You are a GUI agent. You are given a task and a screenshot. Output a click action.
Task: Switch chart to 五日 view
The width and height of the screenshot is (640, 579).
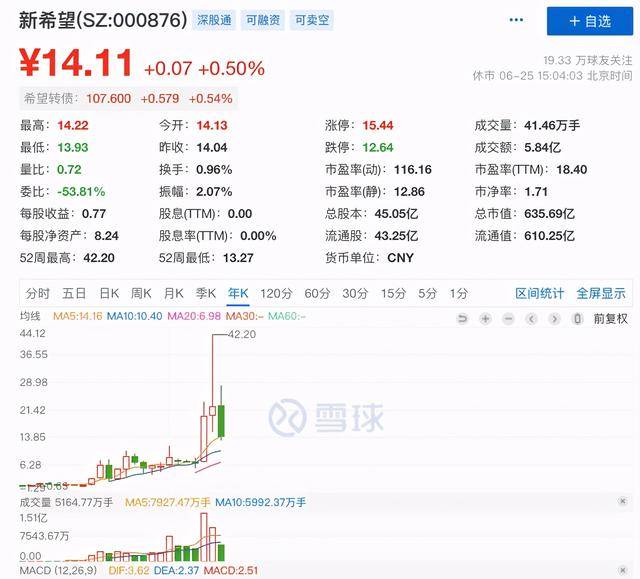pos(74,293)
